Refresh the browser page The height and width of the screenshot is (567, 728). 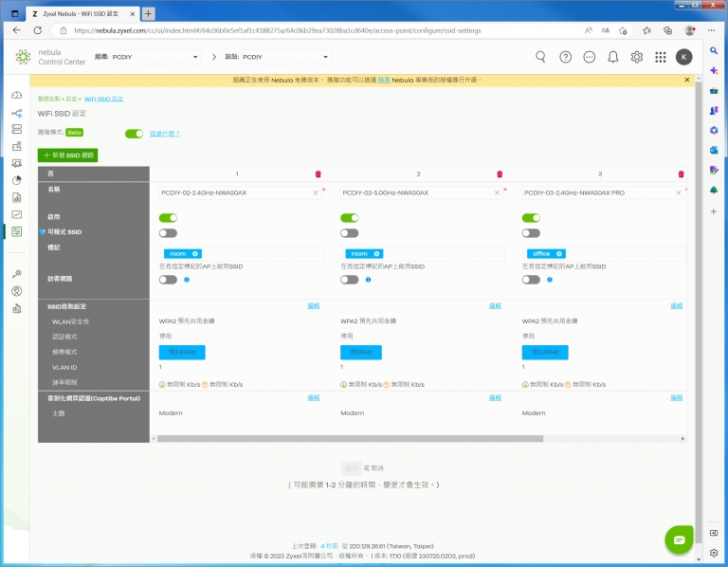pyautogui.click(x=38, y=30)
